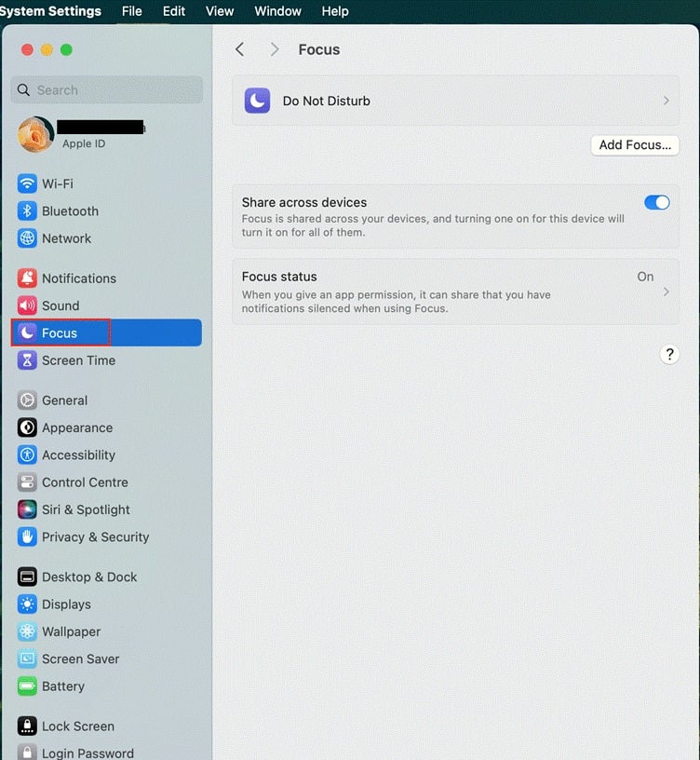The width and height of the screenshot is (700, 760).
Task: Open the File menu
Action: pos(132,11)
